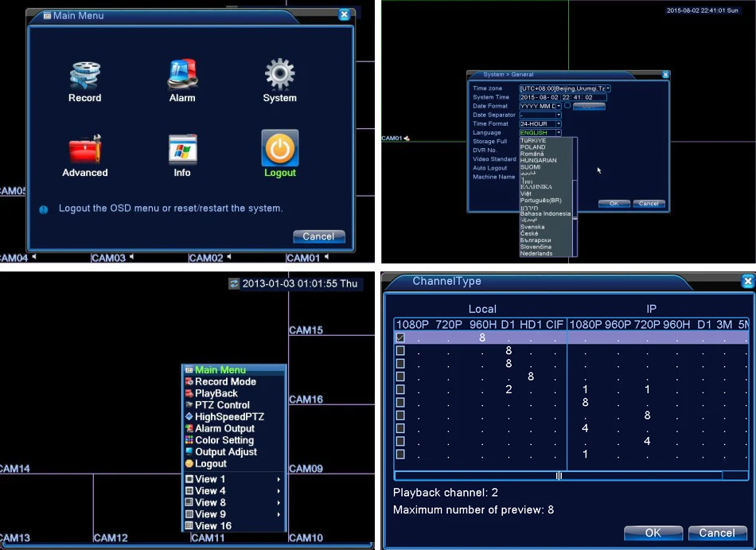
Task: Toggle the checkbox next to Date Format
Action: coord(567,106)
